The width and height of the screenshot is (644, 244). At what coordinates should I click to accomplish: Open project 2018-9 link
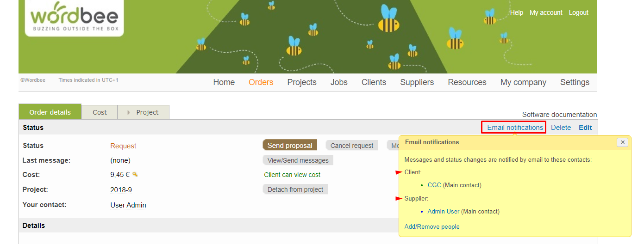pos(121,190)
